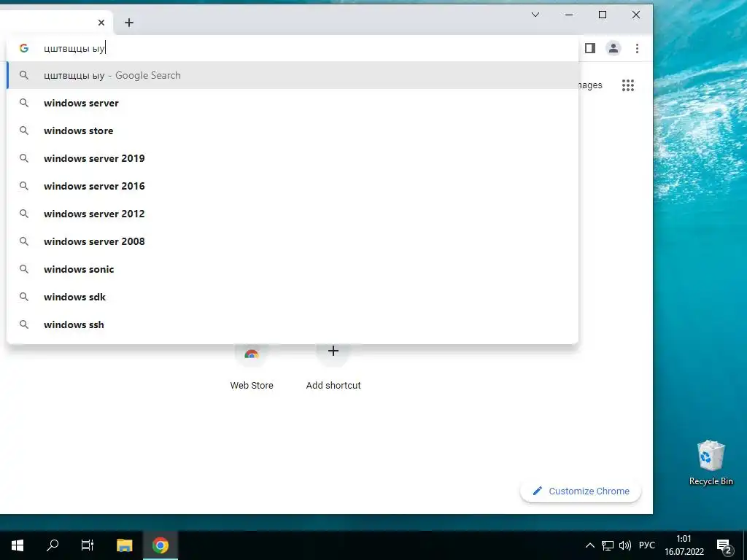Click the Chrome taskbar icon
This screenshot has width=747, height=560.
(x=160, y=545)
